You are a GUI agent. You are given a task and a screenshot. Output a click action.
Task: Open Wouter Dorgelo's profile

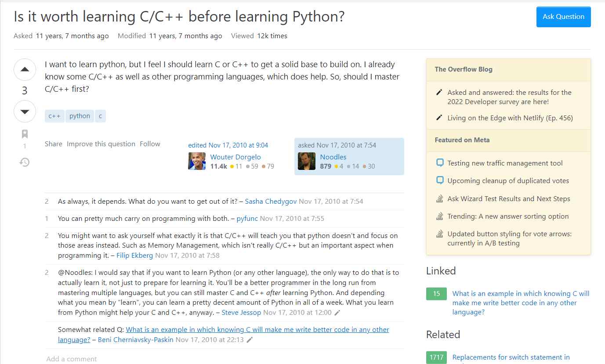[x=235, y=157]
